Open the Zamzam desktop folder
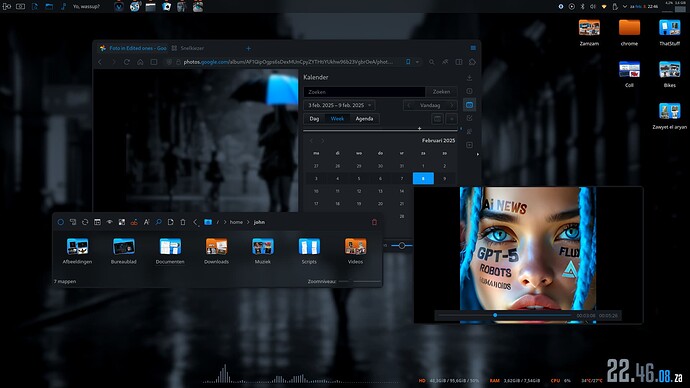 click(x=589, y=32)
